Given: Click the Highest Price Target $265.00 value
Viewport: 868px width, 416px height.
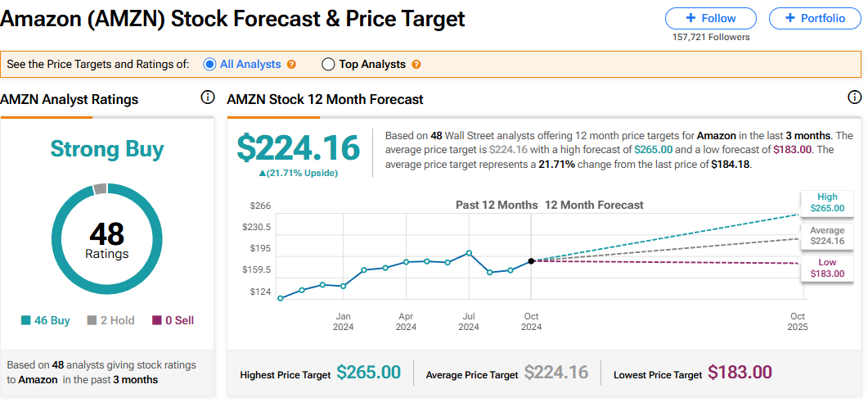Looking at the screenshot, I should tap(368, 373).
